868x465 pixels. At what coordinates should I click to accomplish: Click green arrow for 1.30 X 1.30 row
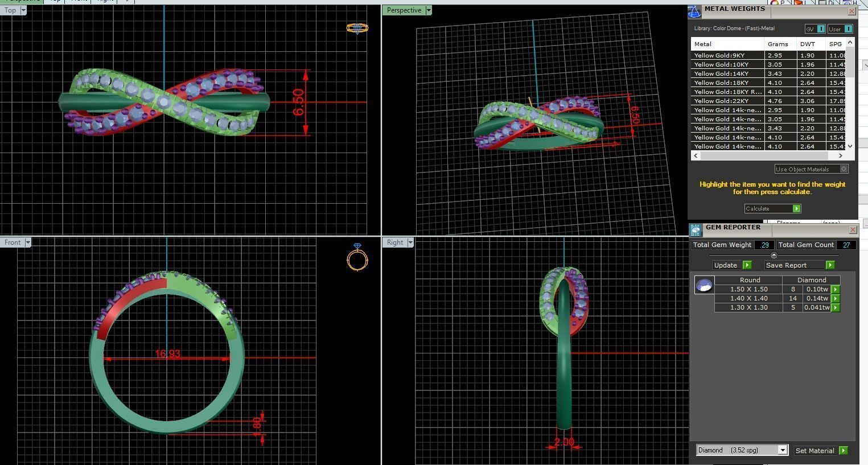[x=836, y=307]
